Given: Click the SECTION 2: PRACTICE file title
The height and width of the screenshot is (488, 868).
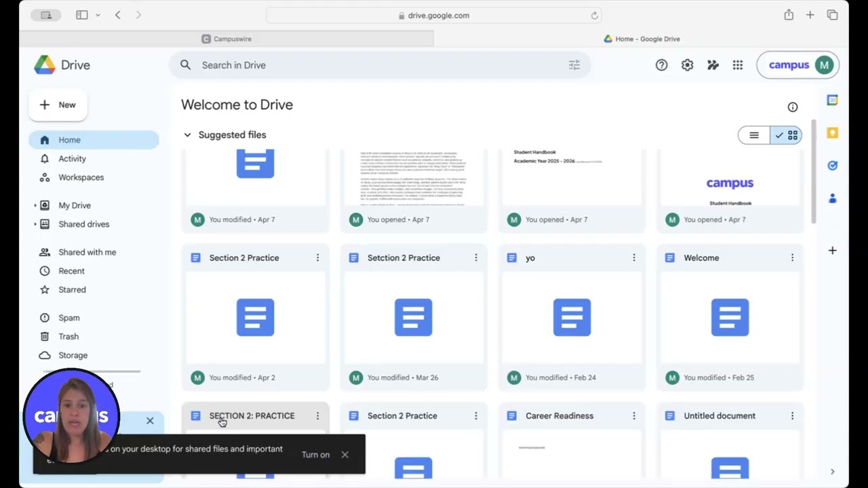Looking at the screenshot, I should click(252, 415).
